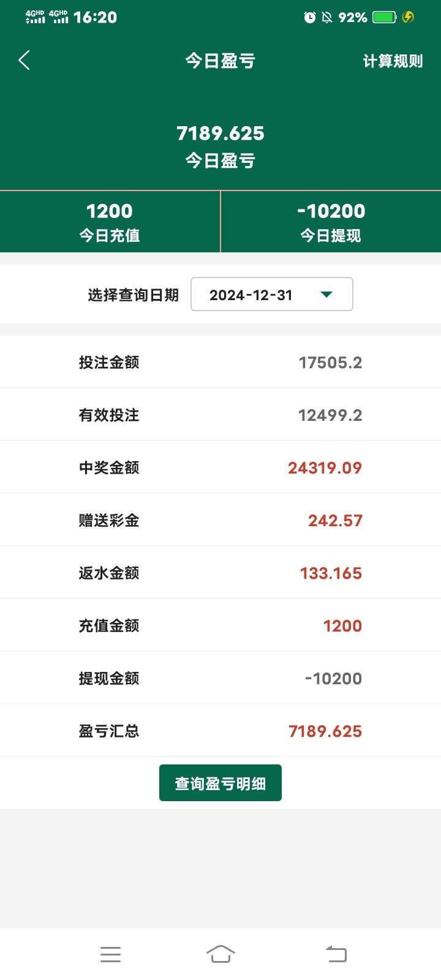Tap the 投注金额 row
Viewport: 441px width, 980px height.
(x=221, y=362)
